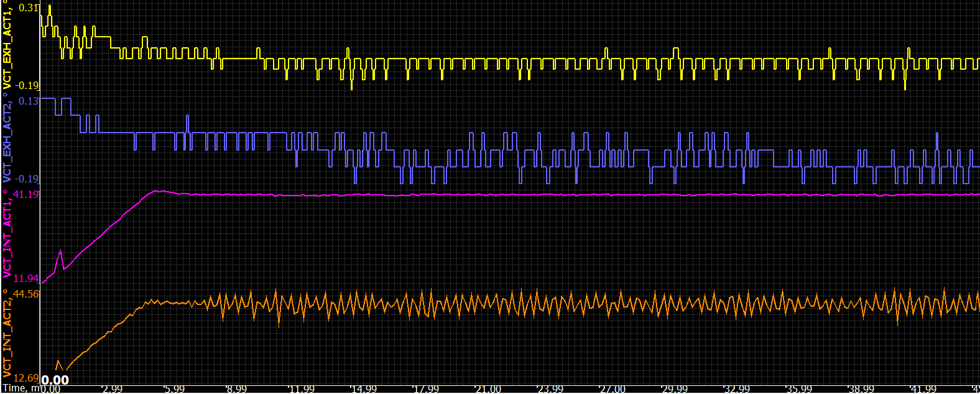Click the blue 0.13 axis maximum value
Viewport: 980px width, 394px height.
click(29, 101)
